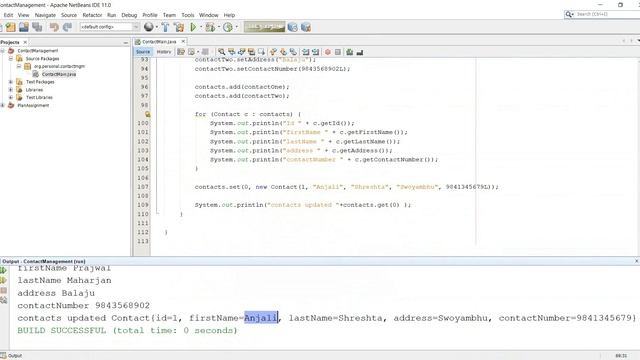Click the globe browser icon
Viewport: 640px width, 360px height.
[x=149, y=27]
